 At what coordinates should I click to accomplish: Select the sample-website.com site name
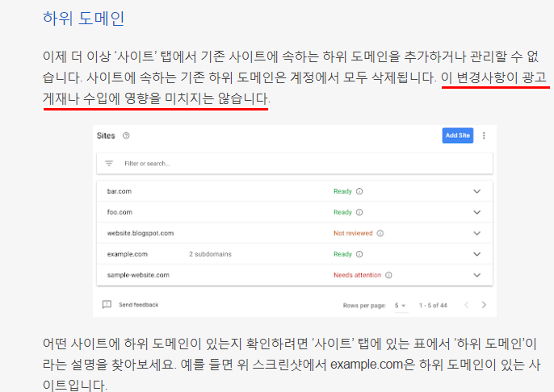pos(138,275)
